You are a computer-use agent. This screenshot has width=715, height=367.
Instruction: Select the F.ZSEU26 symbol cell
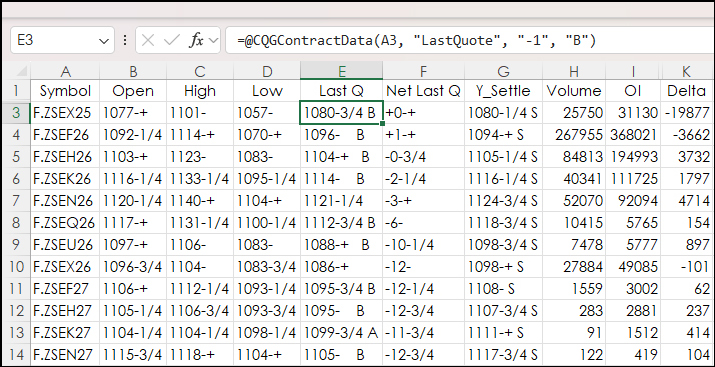click(65, 245)
